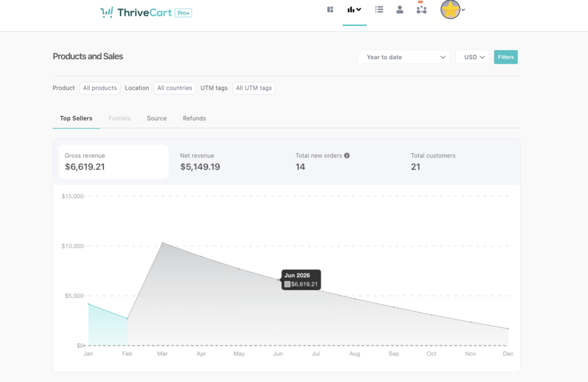Click the ThriveCart logo
This screenshot has width=588, height=382.
click(x=146, y=13)
